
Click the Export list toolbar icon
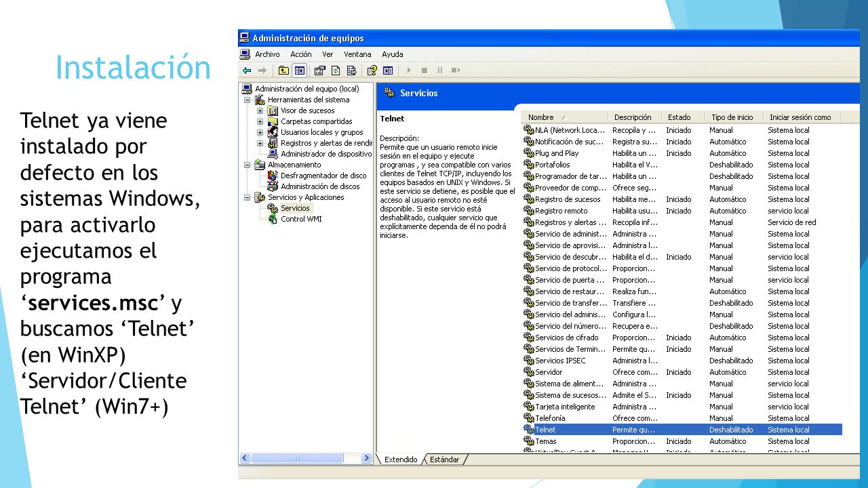[x=351, y=70]
